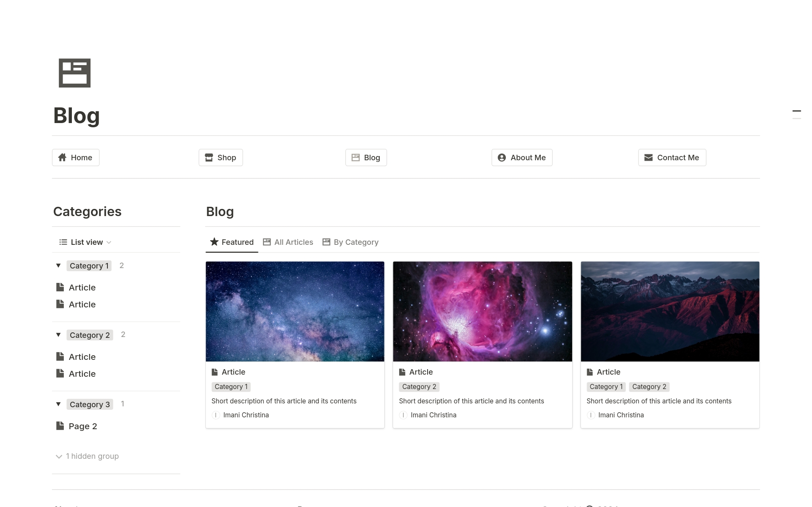Open Article title on the nebula card
812x507 pixels.
point(421,372)
